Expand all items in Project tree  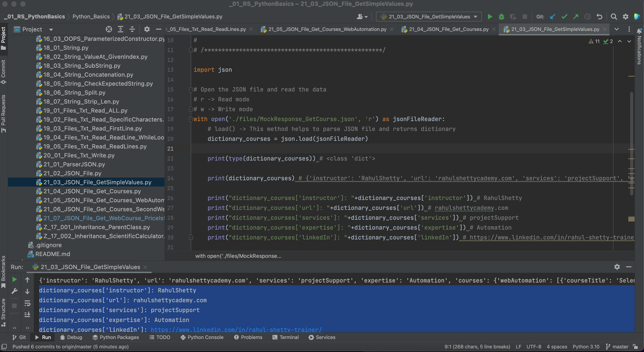[x=121, y=29]
